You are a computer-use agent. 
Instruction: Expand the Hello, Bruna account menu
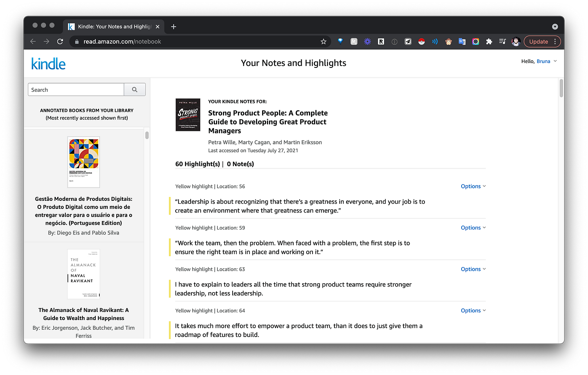point(539,61)
